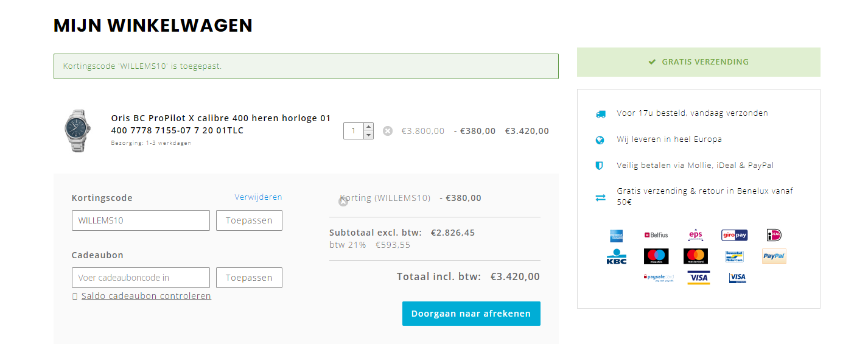Click the checkmark icon in Gratis Verzending banner
The height and width of the screenshot is (355, 868).
(x=652, y=62)
